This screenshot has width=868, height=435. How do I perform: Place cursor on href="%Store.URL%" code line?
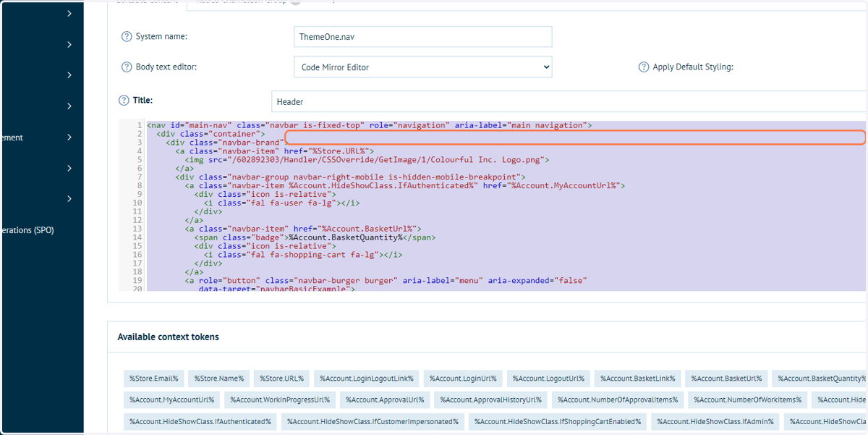[274, 151]
